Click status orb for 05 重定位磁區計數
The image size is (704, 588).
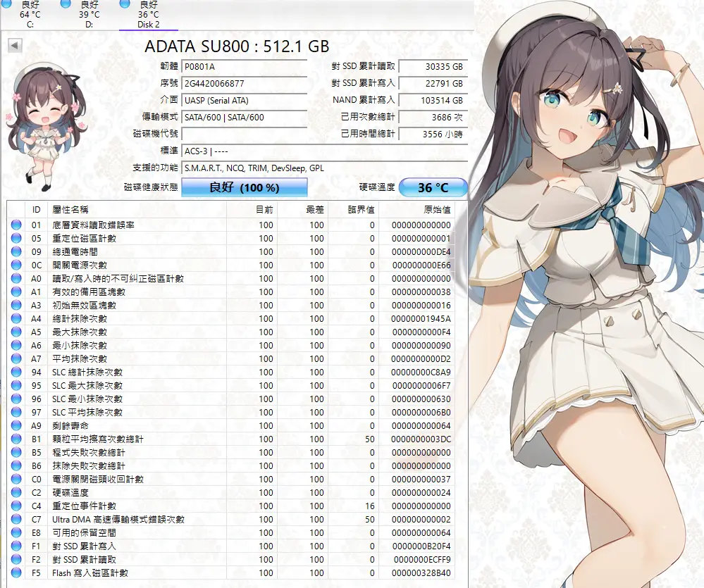tap(16, 239)
